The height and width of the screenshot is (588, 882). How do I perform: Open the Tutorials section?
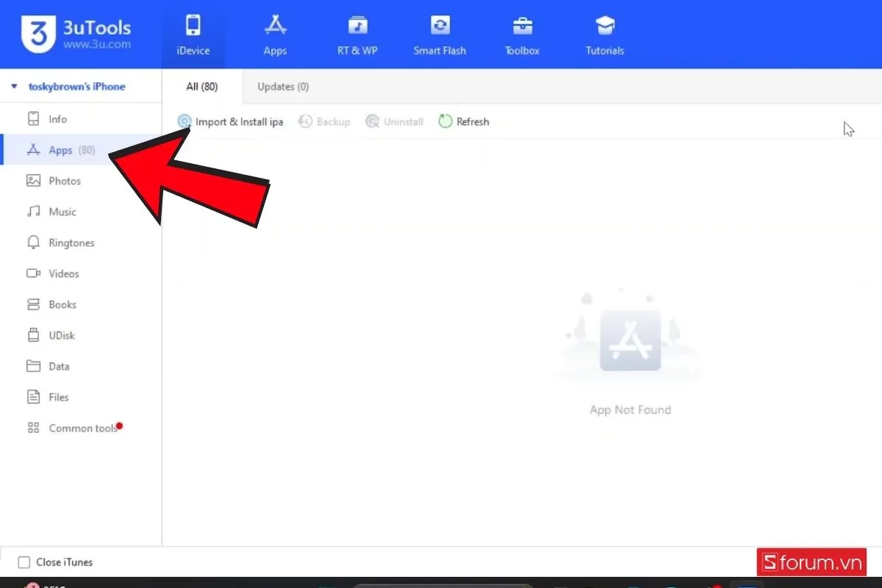pos(604,35)
